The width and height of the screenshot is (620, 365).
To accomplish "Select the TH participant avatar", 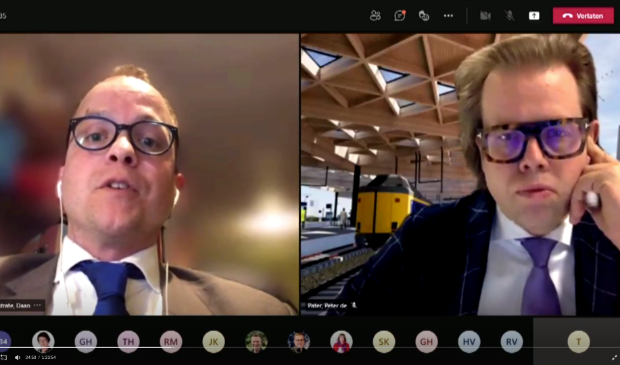I will pos(128,342).
